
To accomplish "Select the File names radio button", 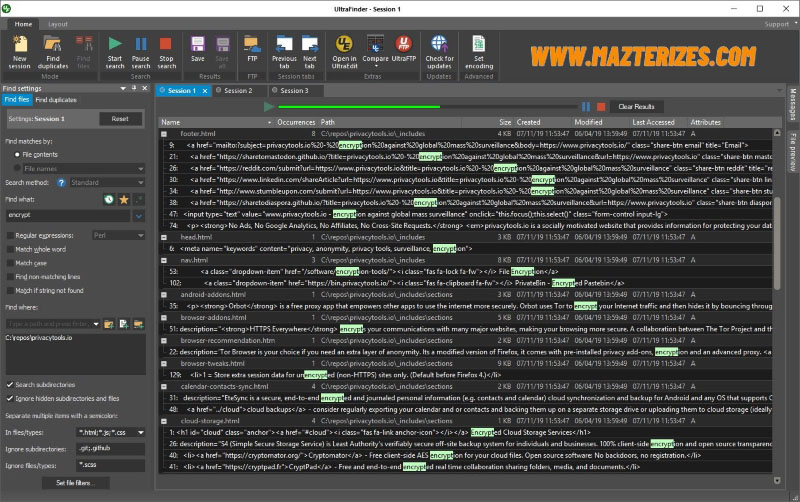I will pos(17,168).
